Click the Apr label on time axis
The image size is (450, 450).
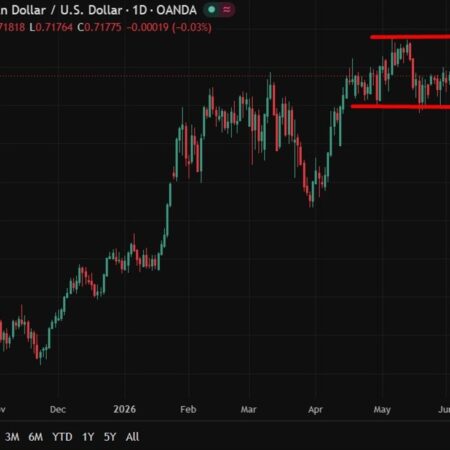pyautogui.click(x=315, y=409)
